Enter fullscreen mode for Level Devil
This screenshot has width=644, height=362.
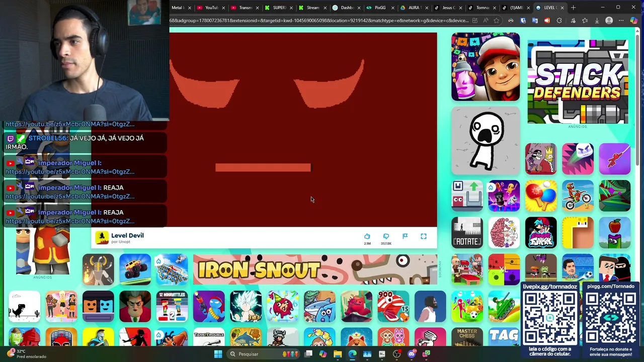pyautogui.click(x=424, y=236)
